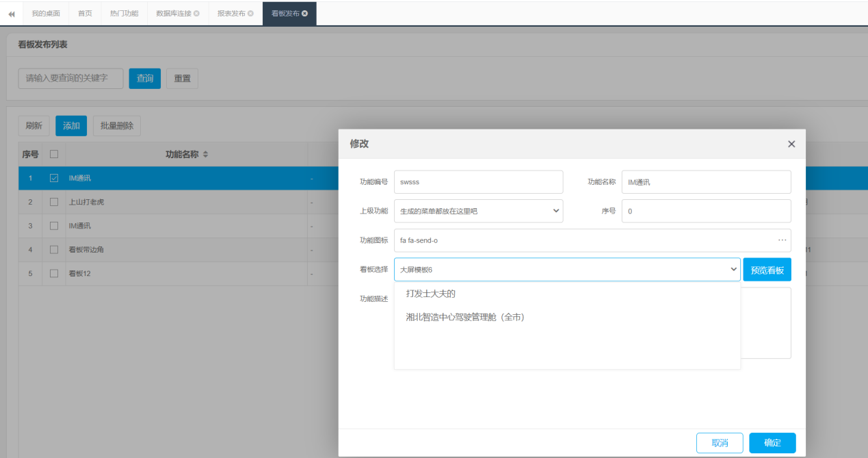This screenshot has height=458, width=868.
Task: Select 湘北智造中心驾驶管理舱 (全市) option
Action: [465, 317]
